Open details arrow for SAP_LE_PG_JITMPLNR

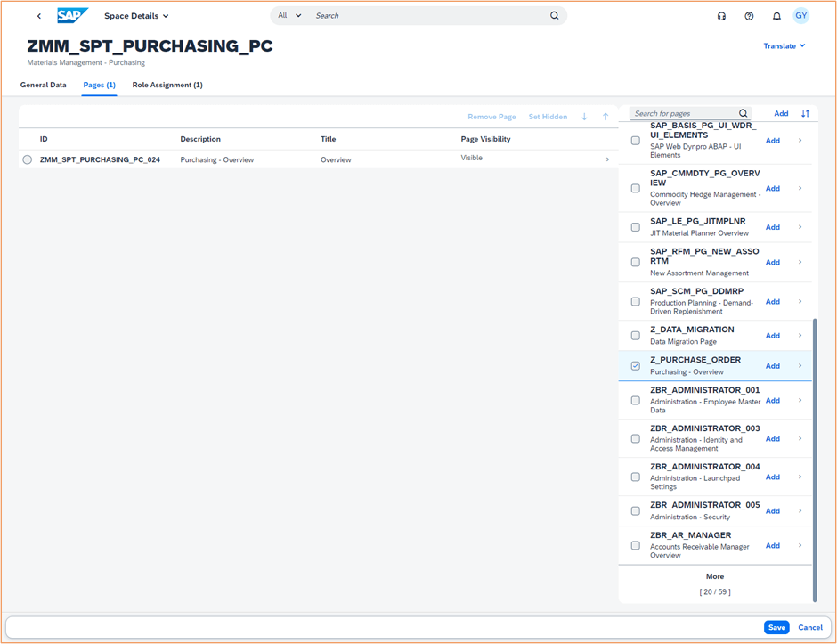[800, 227]
